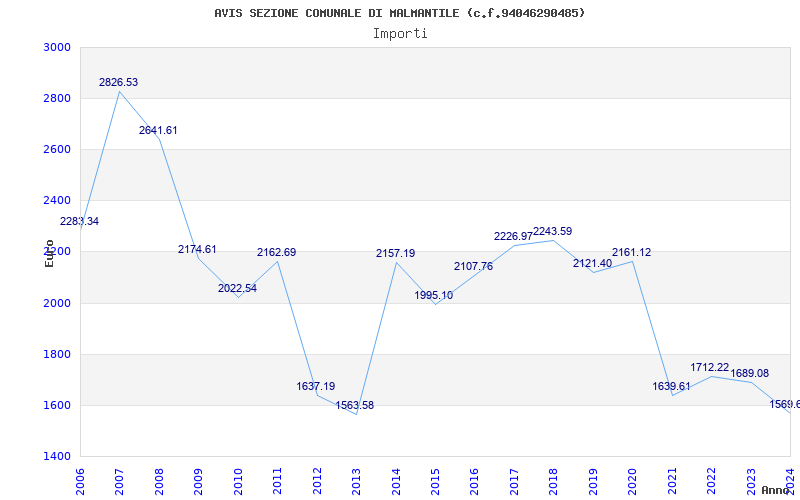Click the 1995.10 value label
This screenshot has height=500, width=800.
pos(434,295)
